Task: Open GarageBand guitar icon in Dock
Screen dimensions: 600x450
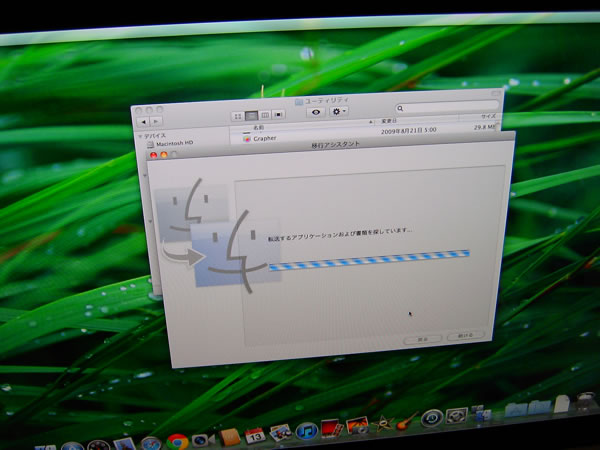Action: click(x=407, y=421)
